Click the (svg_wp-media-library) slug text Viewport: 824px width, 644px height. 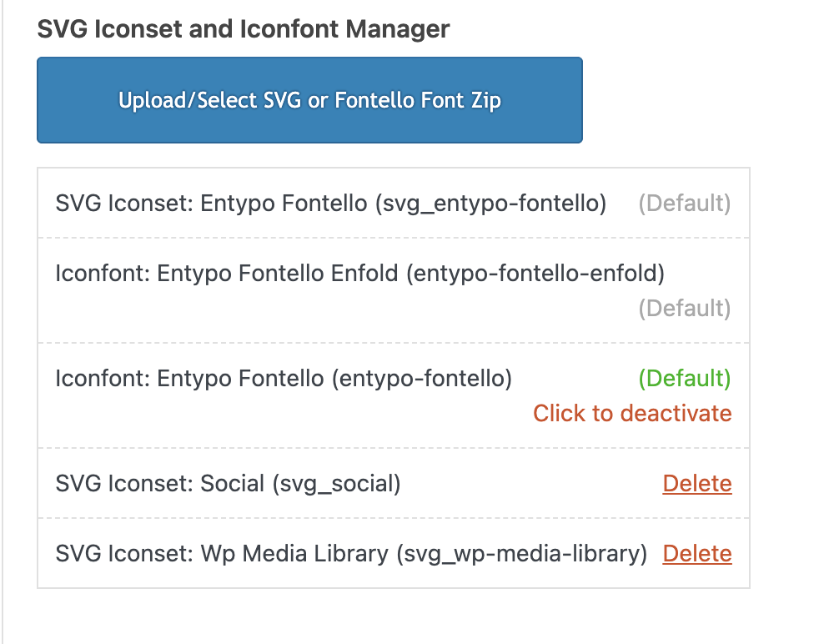521,554
